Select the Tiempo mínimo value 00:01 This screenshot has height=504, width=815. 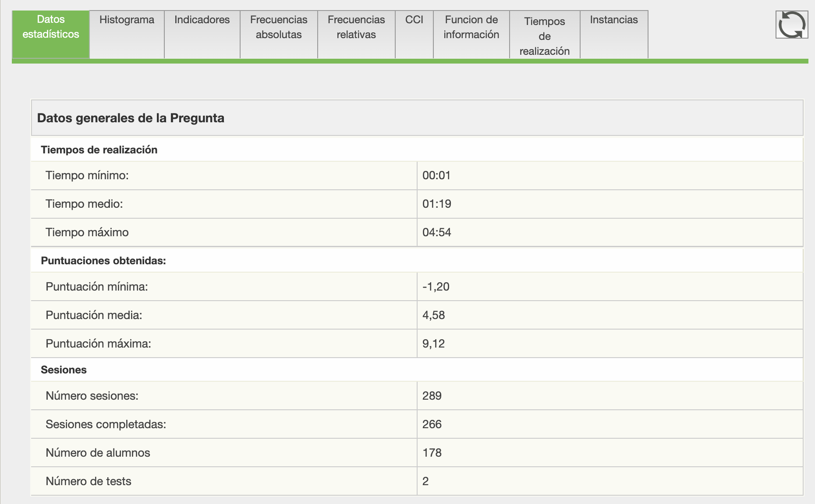click(436, 176)
